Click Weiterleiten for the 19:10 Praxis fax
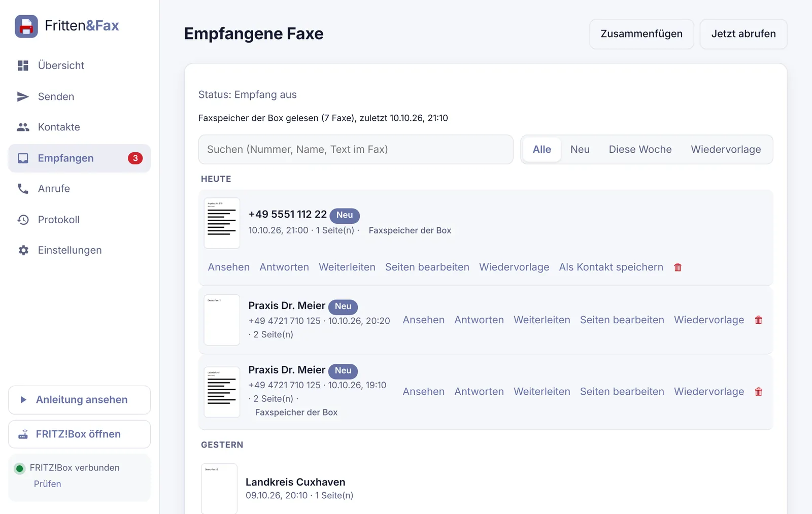This screenshot has width=812, height=514. pyautogui.click(x=542, y=392)
